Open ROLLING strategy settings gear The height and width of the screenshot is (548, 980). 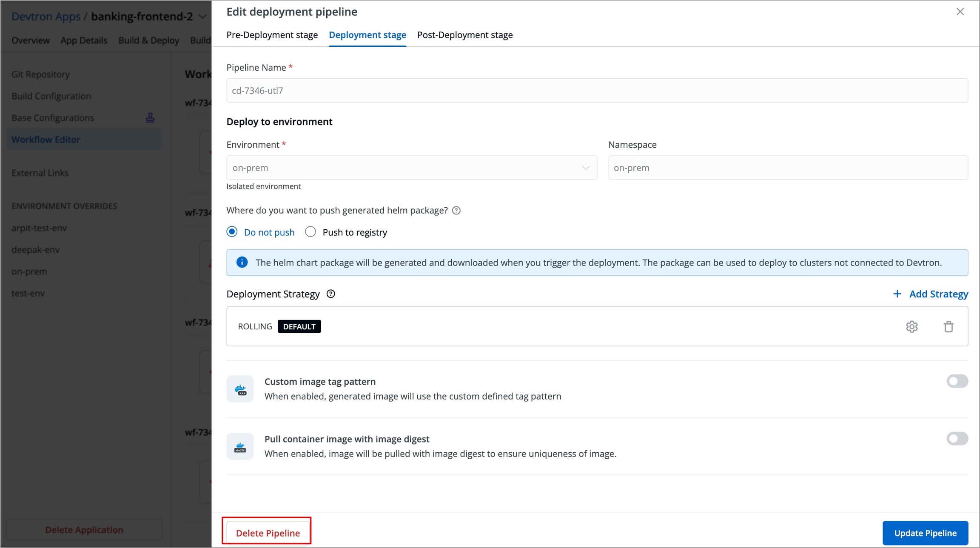pyautogui.click(x=912, y=326)
